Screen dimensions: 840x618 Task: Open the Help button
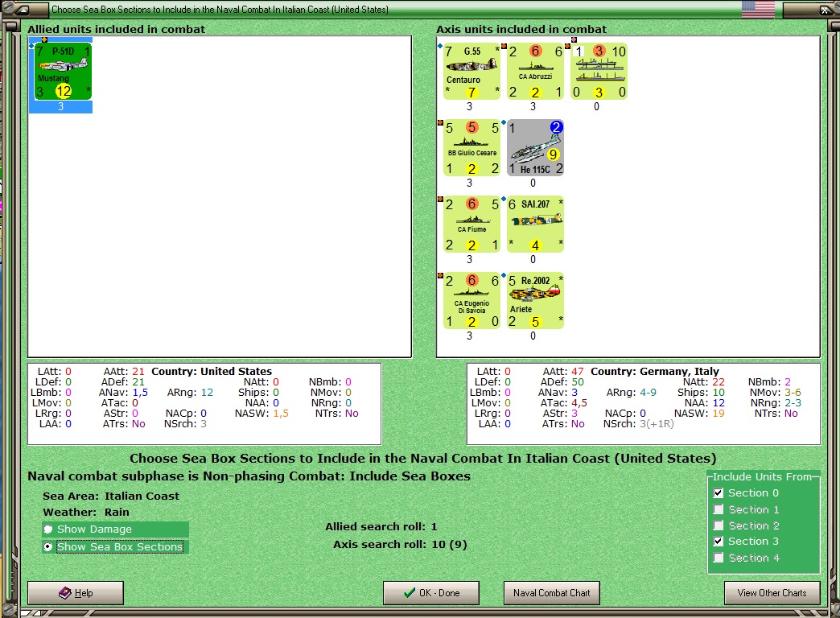point(76,593)
